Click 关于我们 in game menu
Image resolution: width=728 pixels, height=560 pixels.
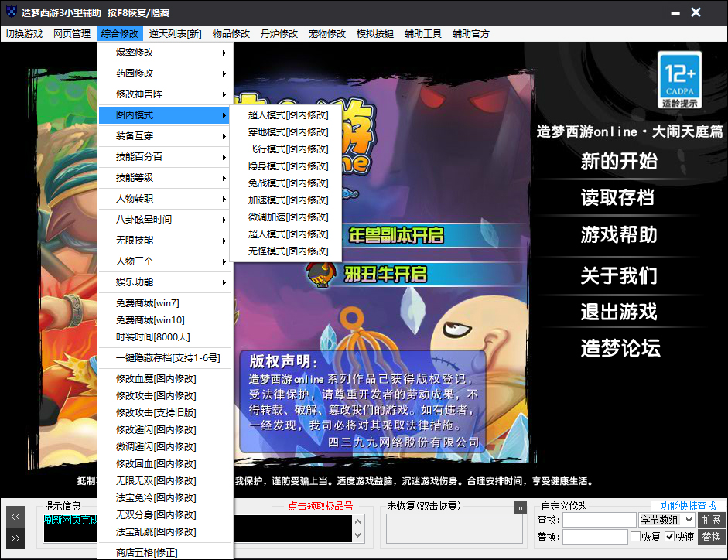coord(619,275)
